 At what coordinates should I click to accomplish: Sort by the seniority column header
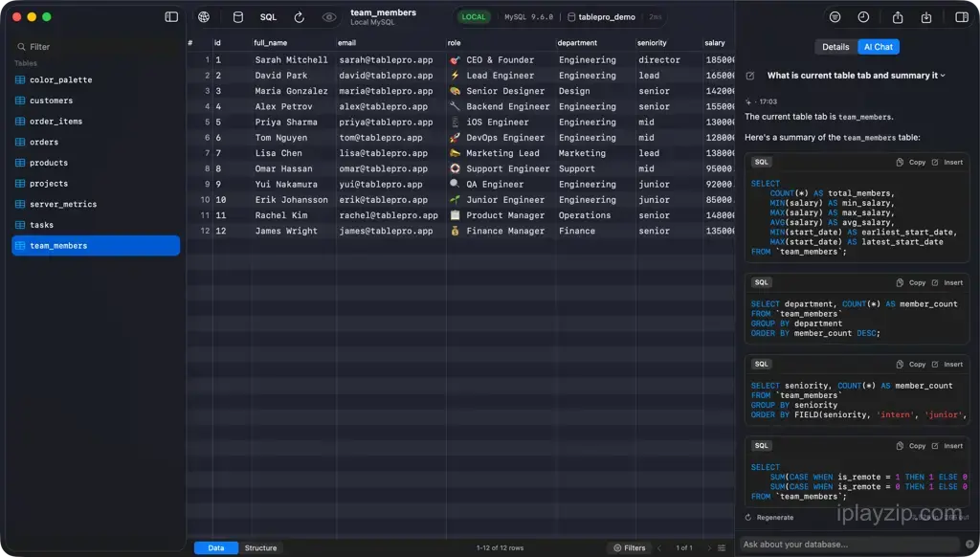pyautogui.click(x=669, y=42)
